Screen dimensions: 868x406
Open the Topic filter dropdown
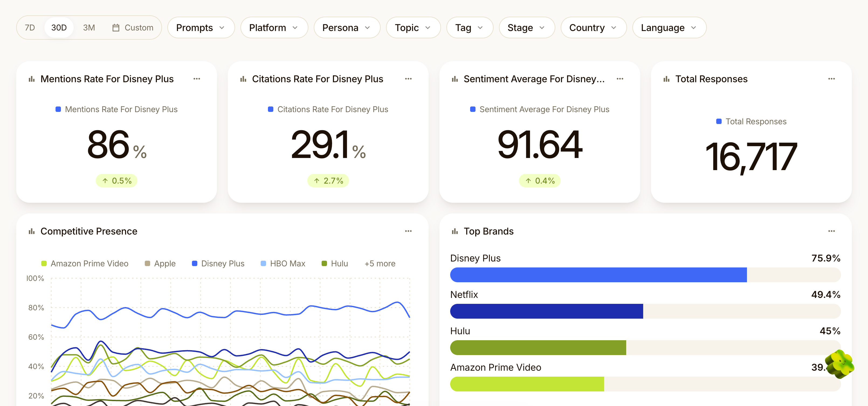[413, 27]
